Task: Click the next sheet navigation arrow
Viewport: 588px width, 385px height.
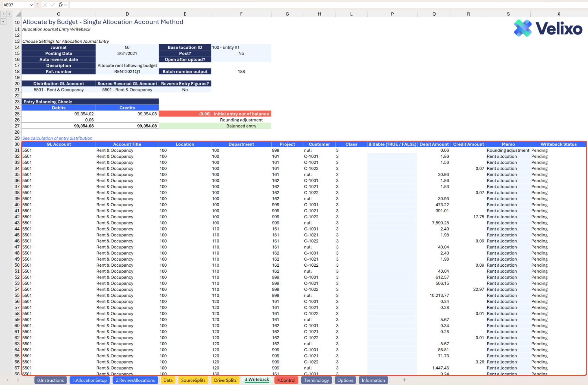Action: pos(18,380)
